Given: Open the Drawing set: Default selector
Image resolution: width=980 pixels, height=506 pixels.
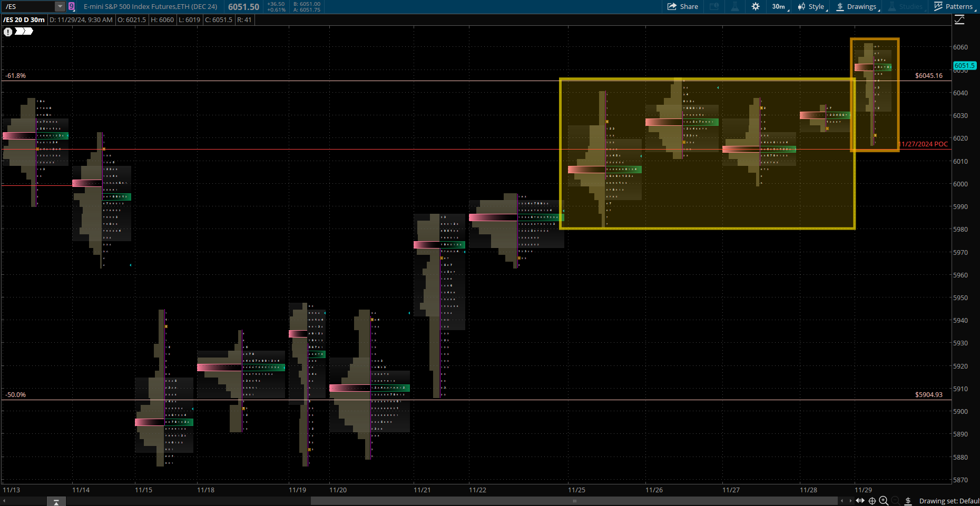Looking at the screenshot, I should 949,501.
